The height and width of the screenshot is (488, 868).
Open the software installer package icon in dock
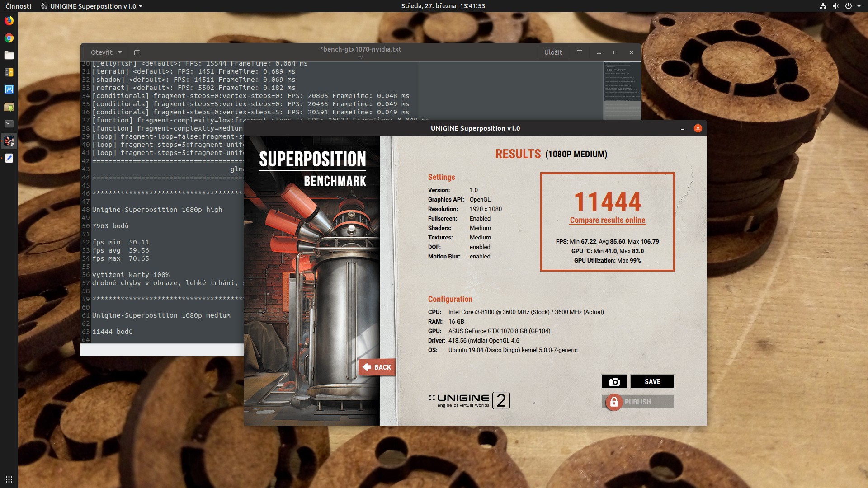pyautogui.click(x=9, y=107)
